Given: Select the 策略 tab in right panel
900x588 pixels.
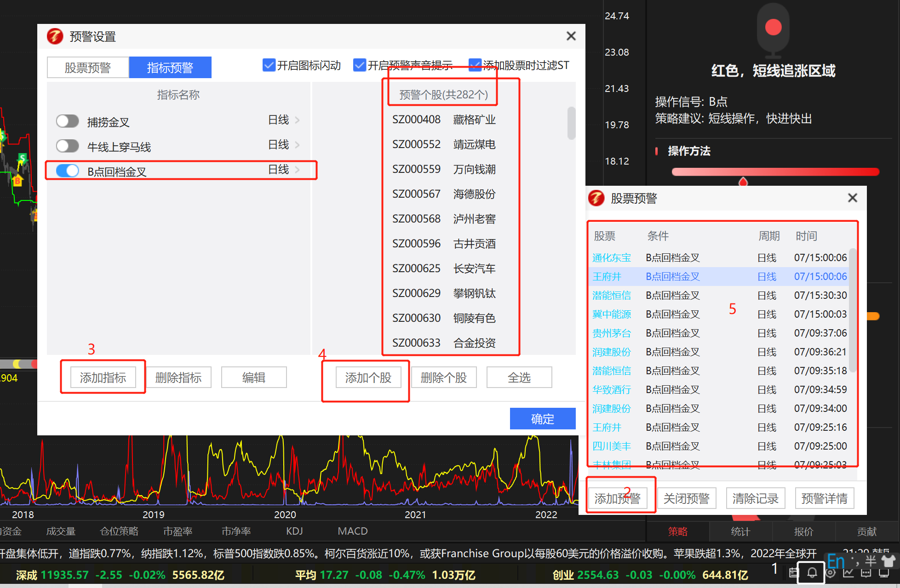Looking at the screenshot, I should (x=678, y=531).
